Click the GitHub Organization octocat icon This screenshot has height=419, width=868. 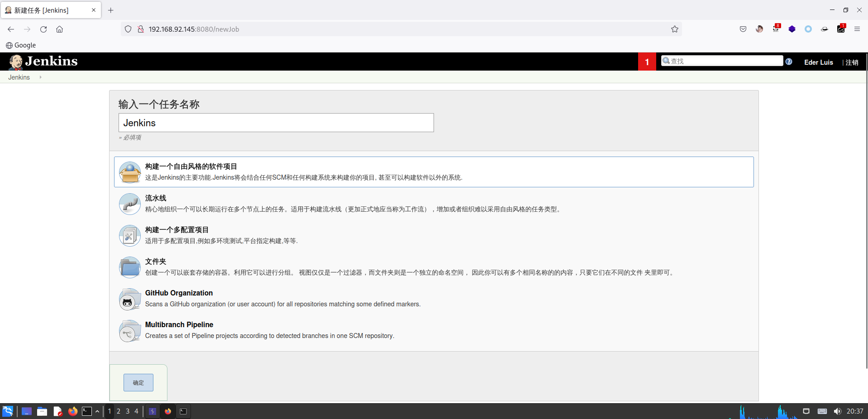pos(130,299)
